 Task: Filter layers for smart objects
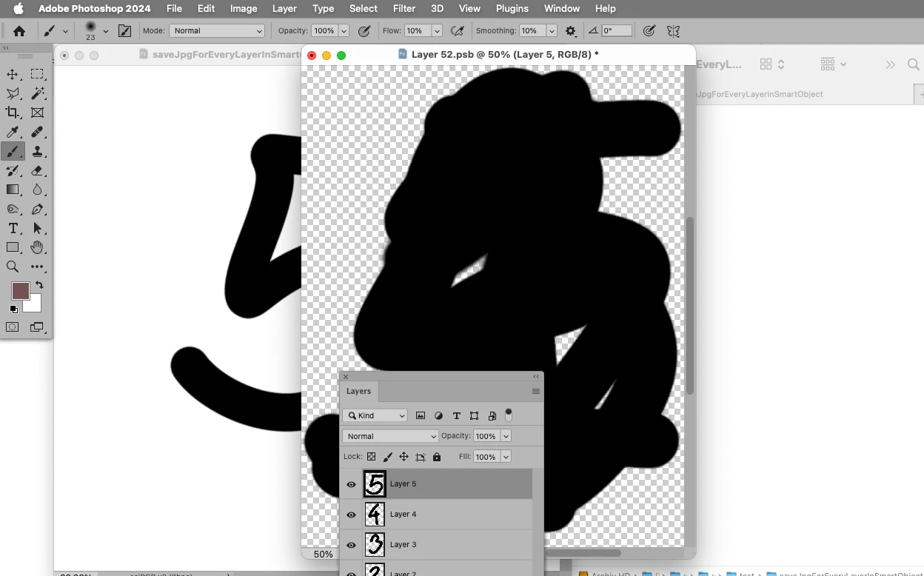pyautogui.click(x=492, y=416)
